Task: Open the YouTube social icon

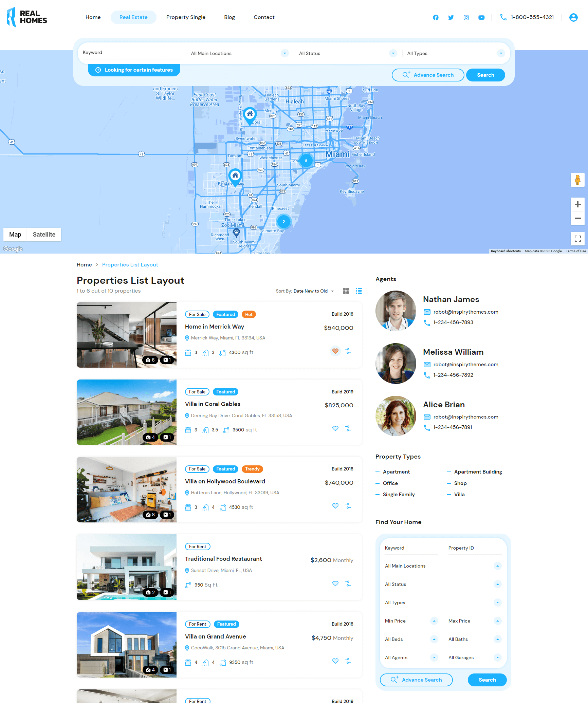Action: click(x=481, y=17)
